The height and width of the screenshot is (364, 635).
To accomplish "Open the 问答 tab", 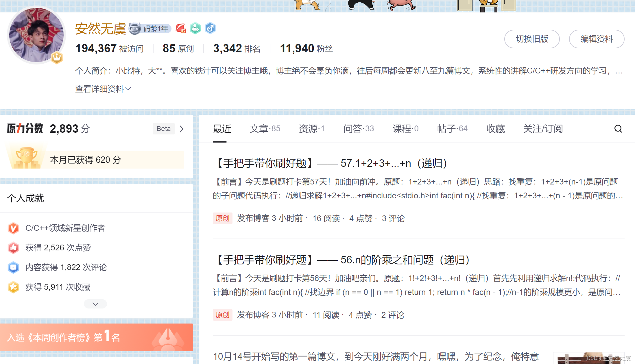I will tap(358, 129).
